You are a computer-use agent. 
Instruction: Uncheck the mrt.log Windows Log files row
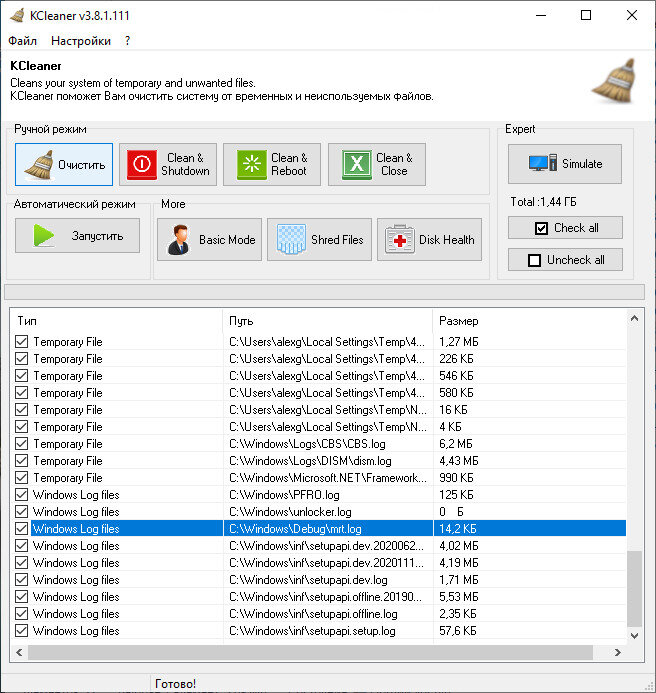[21, 529]
